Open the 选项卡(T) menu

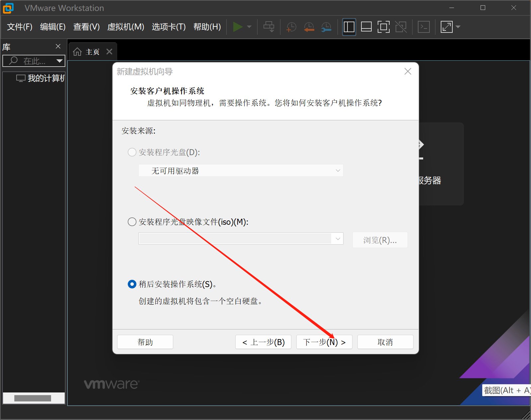pos(169,27)
